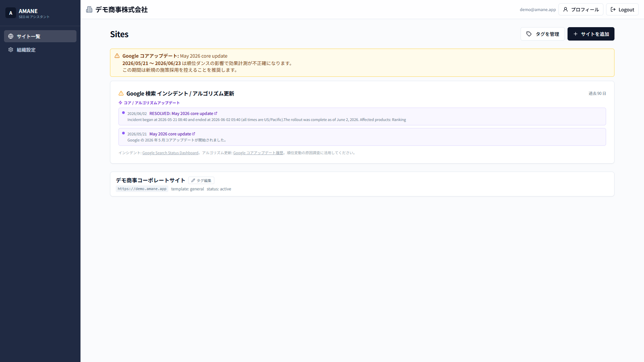Image resolution: width=644 pixels, height=362 pixels.
Task: Click the 2026/05/21 date in incident list
Action: click(137, 134)
